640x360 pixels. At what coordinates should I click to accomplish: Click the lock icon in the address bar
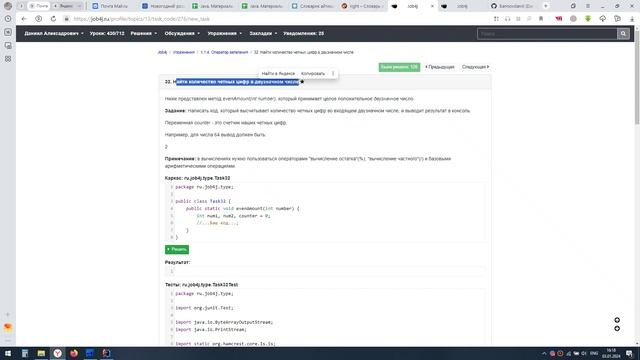click(x=67, y=19)
